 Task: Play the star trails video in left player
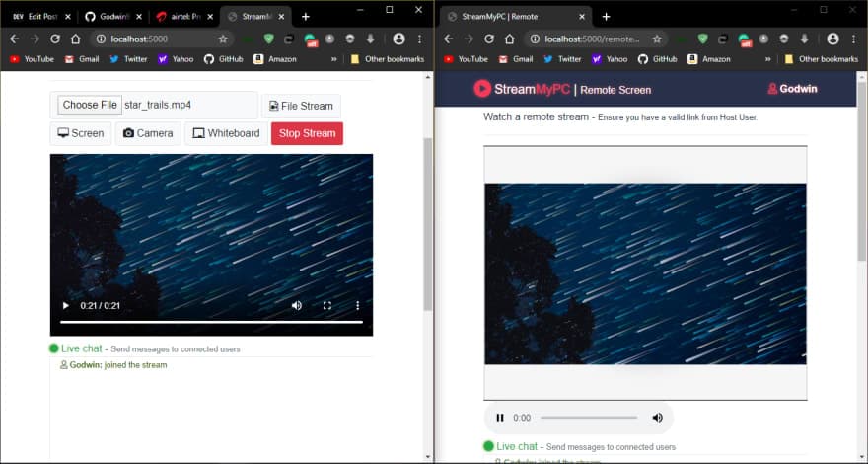click(66, 306)
